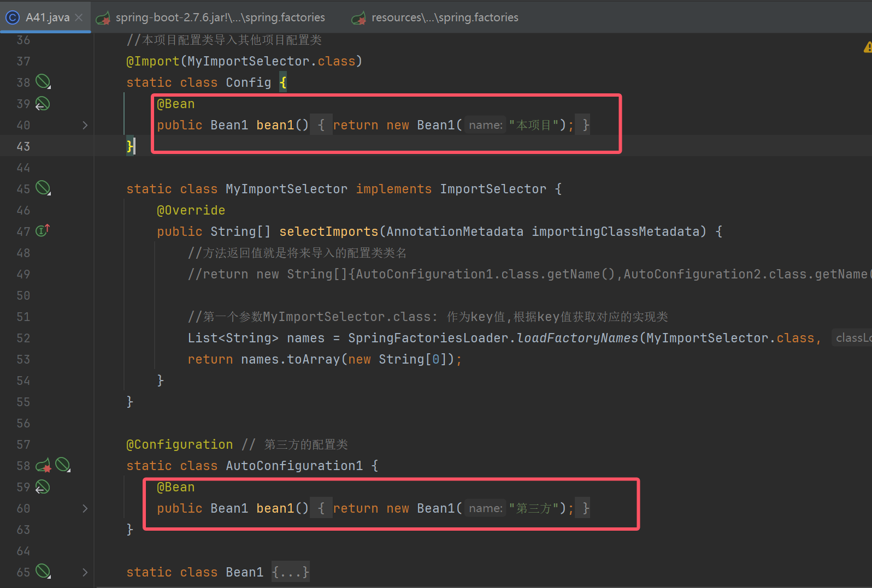The height and width of the screenshot is (588, 872).
Task: Click the @Configuration annotation on line 57
Action: coord(180,444)
